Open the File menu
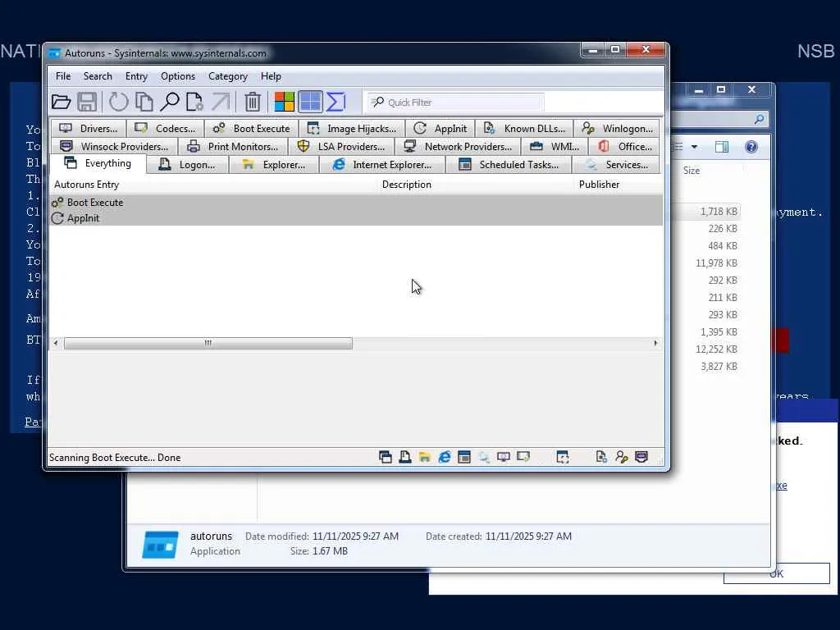The width and height of the screenshot is (840, 630). tap(63, 76)
